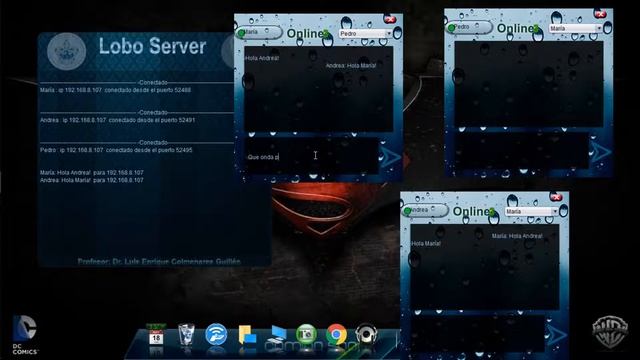
Task: Click the conversation area in Pedro's window
Action: coord(529,84)
